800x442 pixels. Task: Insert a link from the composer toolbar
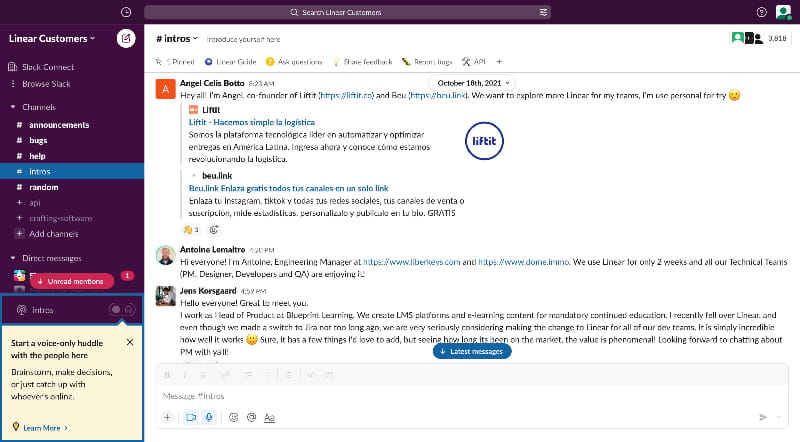(226, 375)
